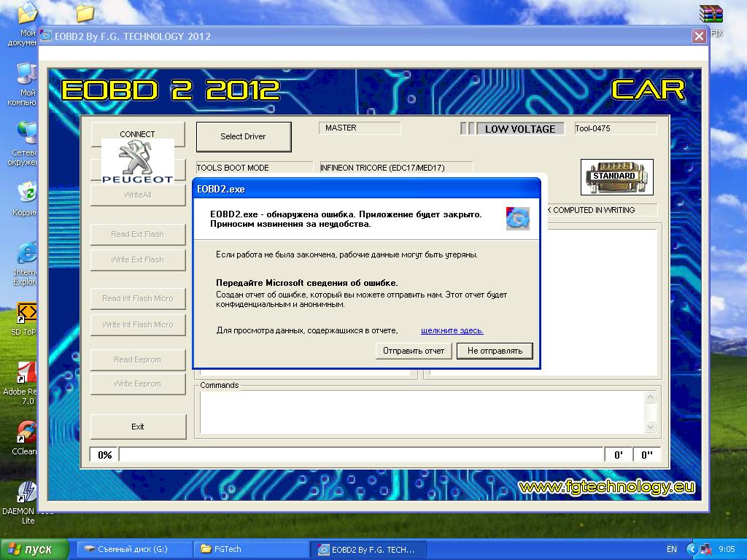Screen dimensions: 747x560
Task: Click the Read Eeprom button
Action: [138, 360]
